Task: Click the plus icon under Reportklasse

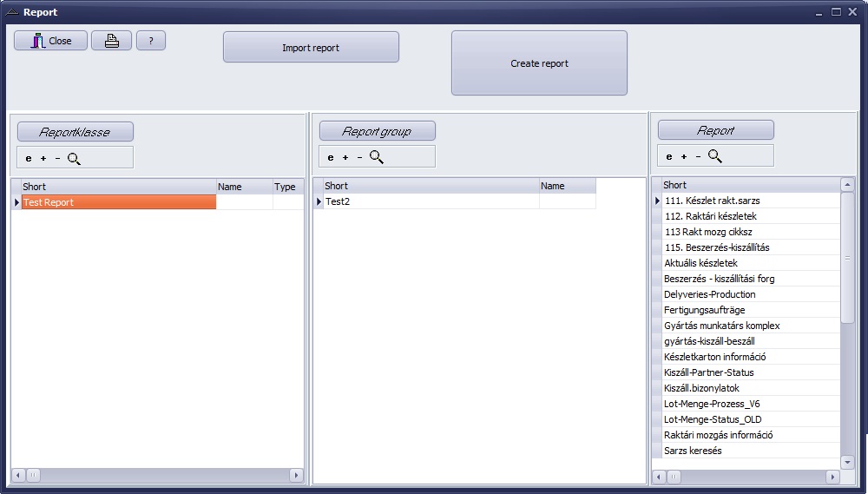Action: pyautogui.click(x=43, y=159)
